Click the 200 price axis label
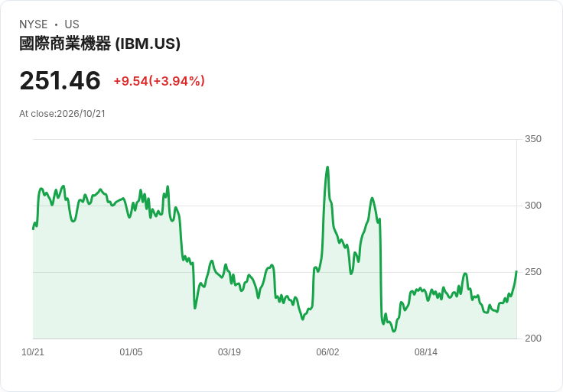The height and width of the screenshot is (392, 563). pos(533,339)
